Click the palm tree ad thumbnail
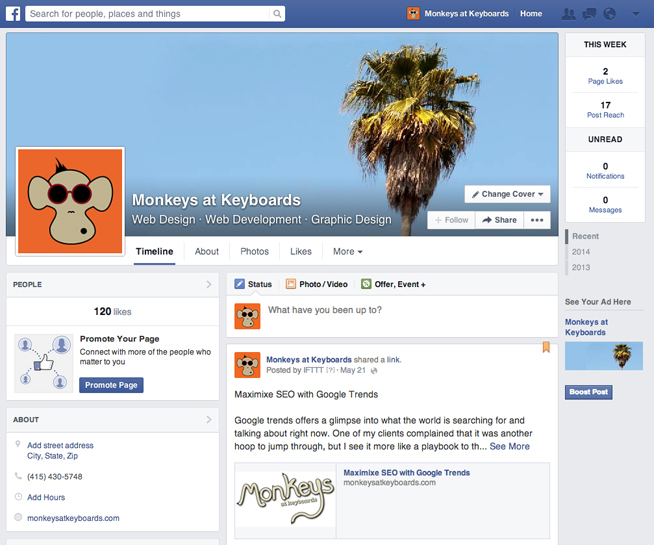654x545 pixels. click(604, 356)
